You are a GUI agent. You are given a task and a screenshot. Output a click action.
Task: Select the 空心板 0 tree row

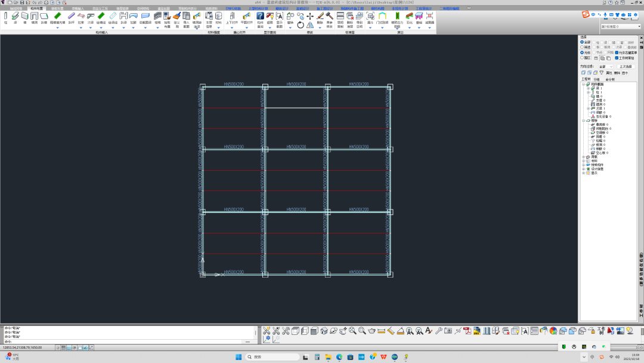(x=599, y=153)
